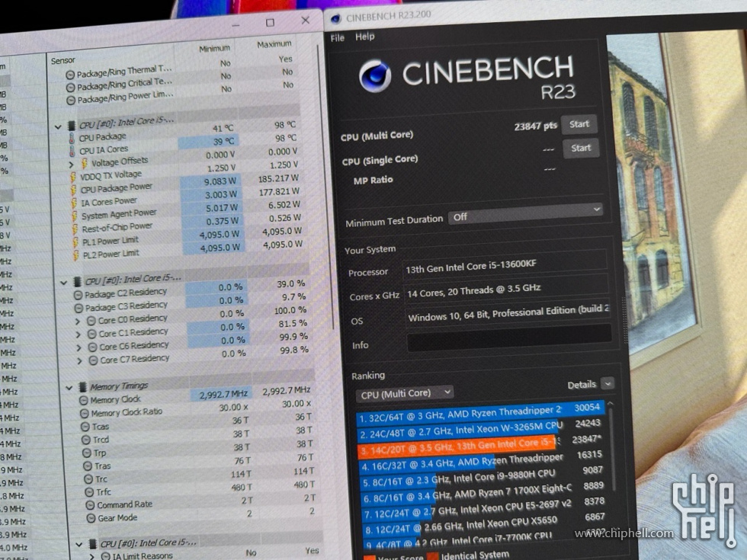The height and width of the screenshot is (560, 747).
Task: Expand the IA Limit Reasons row
Action: 92,556
